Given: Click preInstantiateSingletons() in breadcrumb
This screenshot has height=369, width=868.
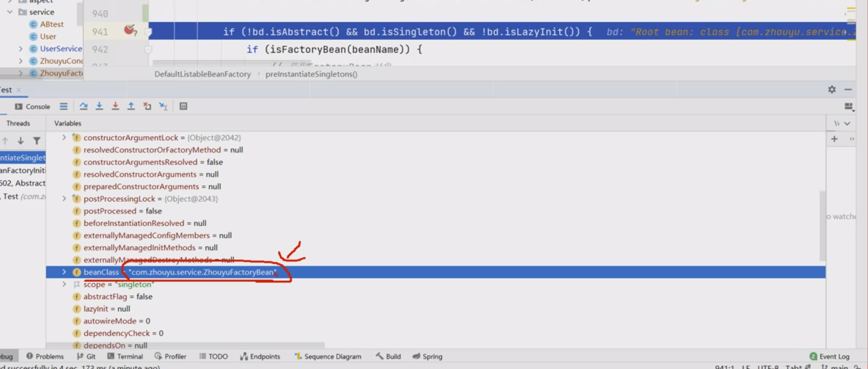Looking at the screenshot, I should click(311, 74).
